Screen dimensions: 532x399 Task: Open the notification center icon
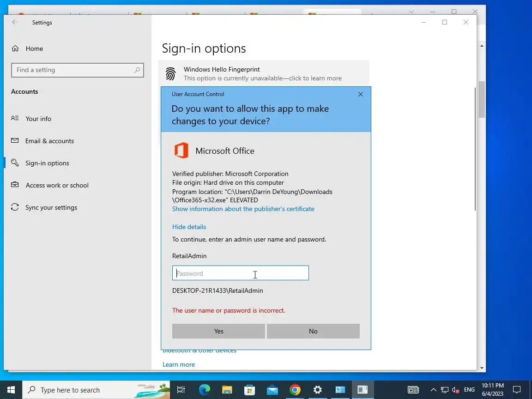point(517,390)
